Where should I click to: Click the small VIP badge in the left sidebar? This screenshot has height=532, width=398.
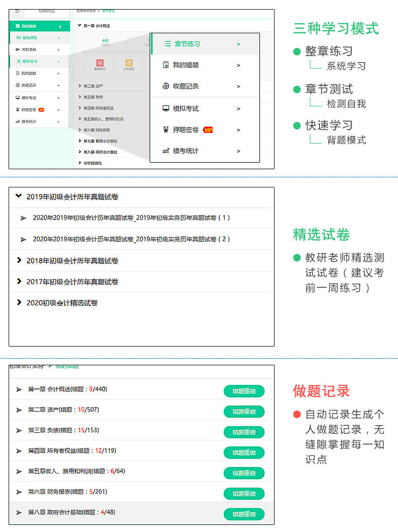tap(41, 110)
